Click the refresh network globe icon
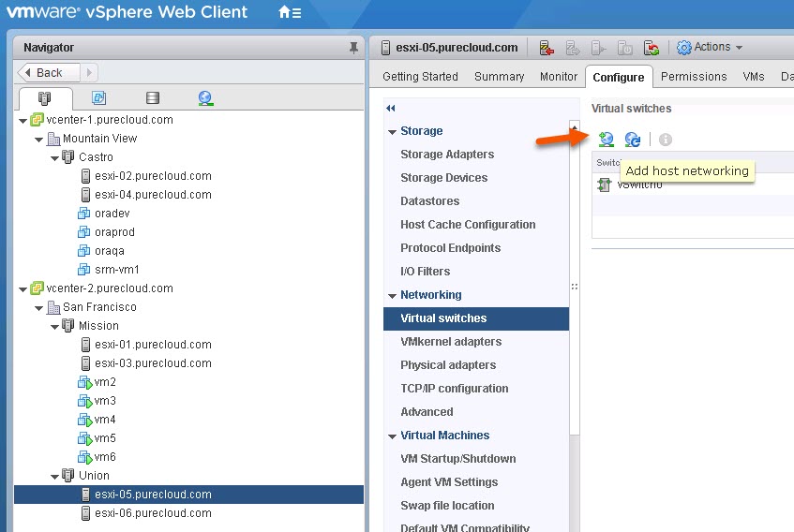794x532 pixels. coord(633,139)
